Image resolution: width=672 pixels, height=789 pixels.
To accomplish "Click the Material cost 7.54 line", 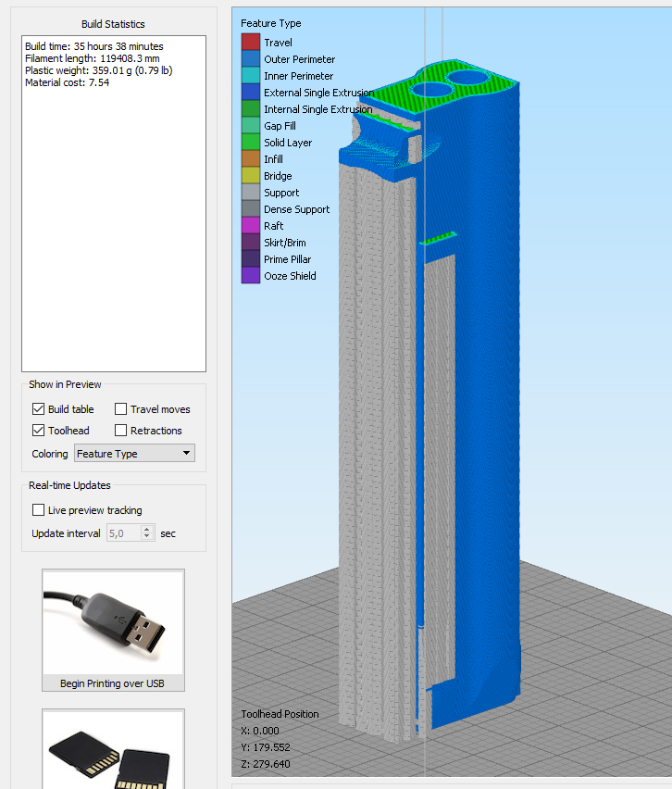I will (67, 82).
